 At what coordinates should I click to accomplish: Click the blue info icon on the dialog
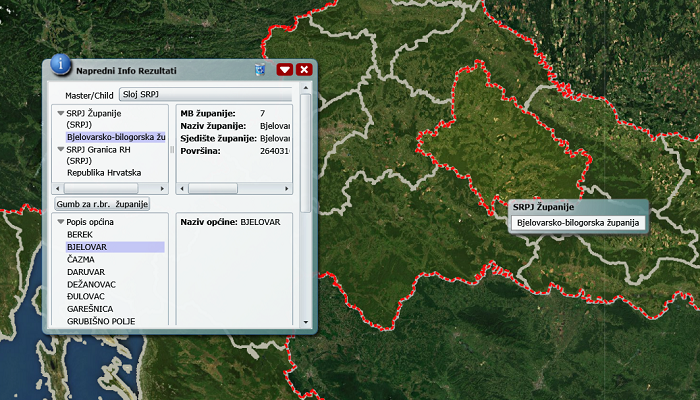tap(60, 64)
